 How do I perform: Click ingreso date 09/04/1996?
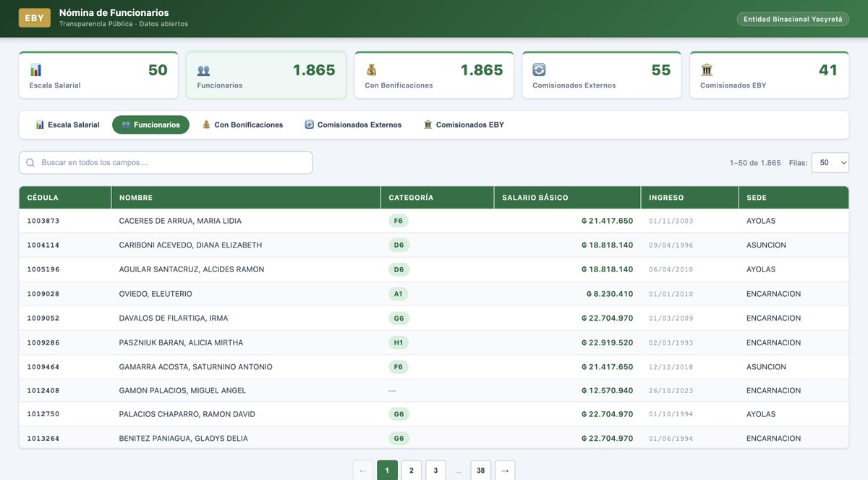671,245
